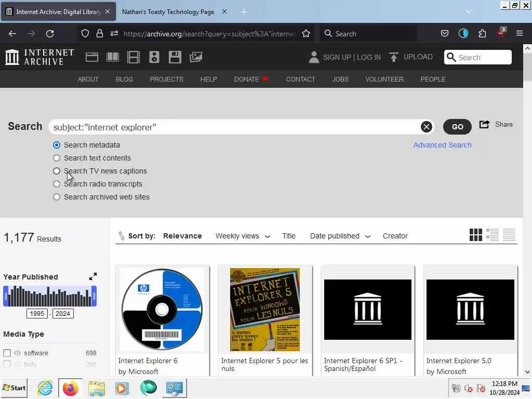Open the PROJECTS menu item
This screenshot has width=532, height=399.
pyautogui.click(x=167, y=79)
